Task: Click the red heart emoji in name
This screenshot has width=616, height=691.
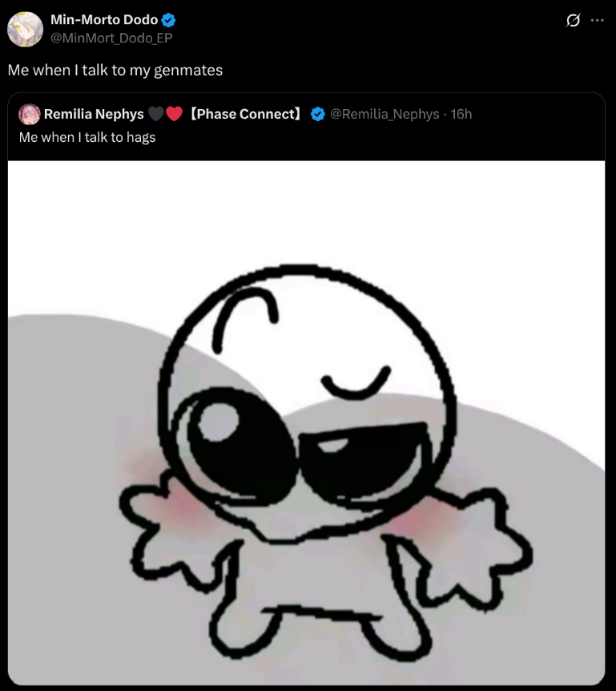Action: coord(174,114)
